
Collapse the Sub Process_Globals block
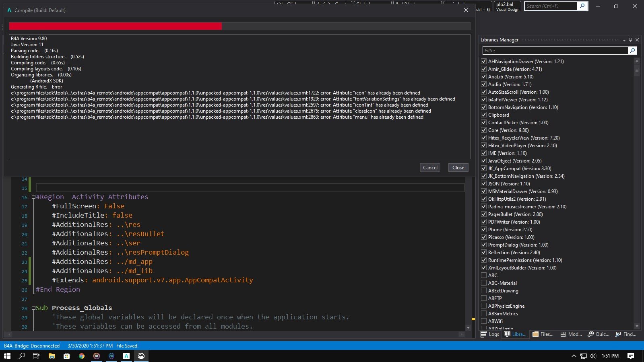[33, 308]
